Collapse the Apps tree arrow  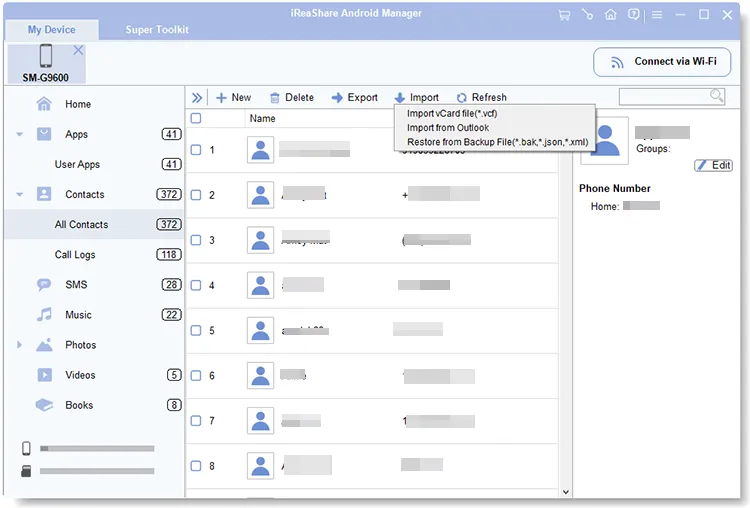[20, 134]
